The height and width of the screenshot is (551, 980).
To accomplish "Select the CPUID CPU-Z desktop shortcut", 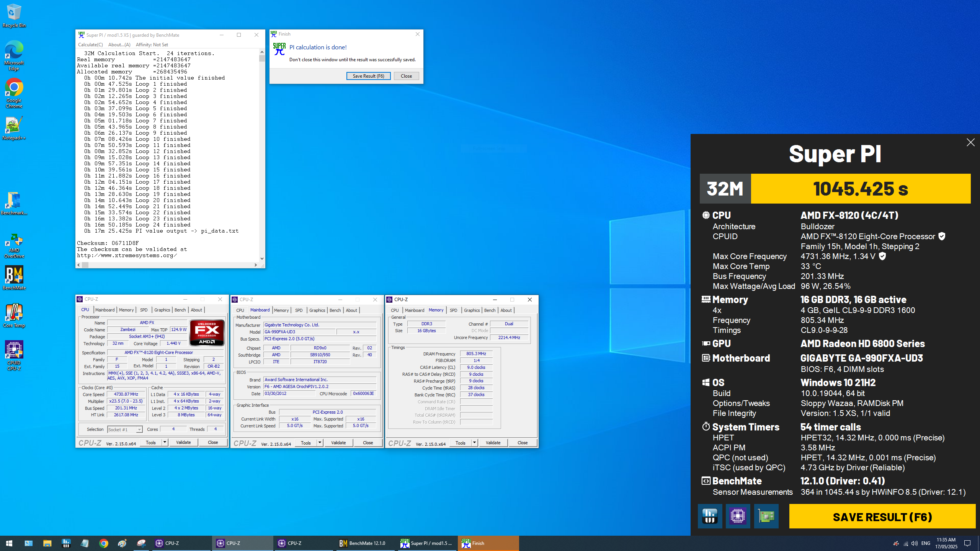I will 14,355.
